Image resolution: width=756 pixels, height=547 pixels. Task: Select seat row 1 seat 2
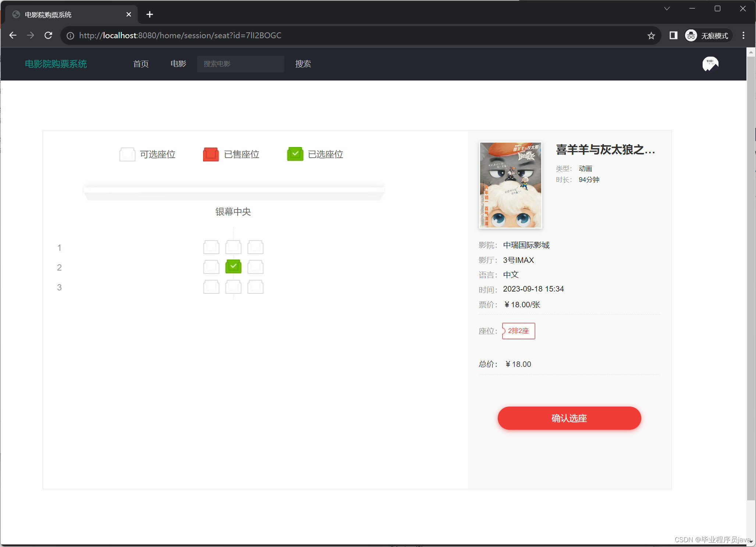coord(233,247)
